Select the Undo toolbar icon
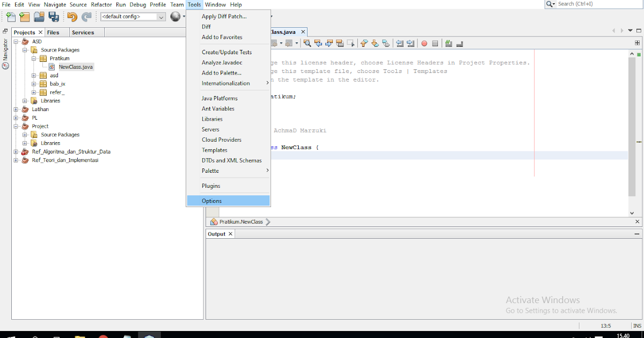Image resolution: width=644 pixels, height=338 pixels. pos(71,17)
